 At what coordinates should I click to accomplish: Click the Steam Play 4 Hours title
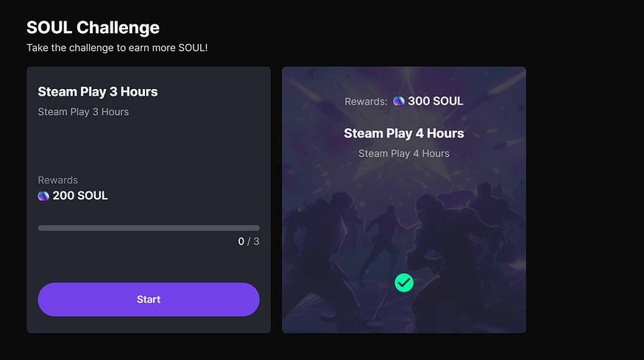404,133
